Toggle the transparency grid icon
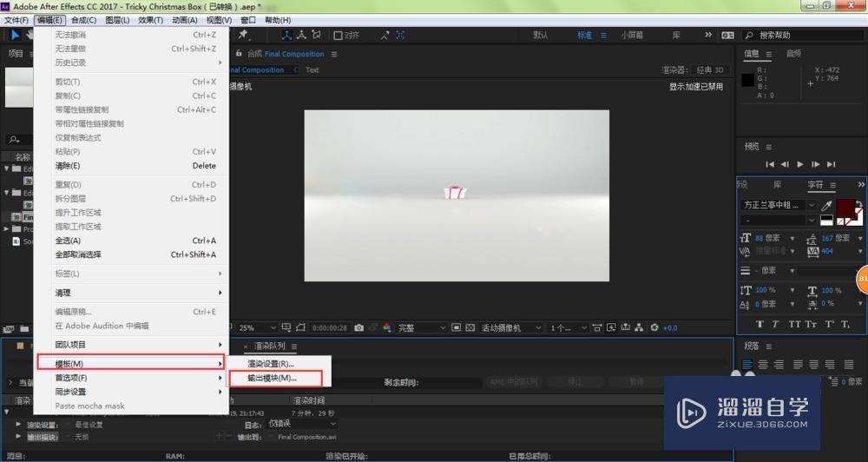 pos(470,328)
